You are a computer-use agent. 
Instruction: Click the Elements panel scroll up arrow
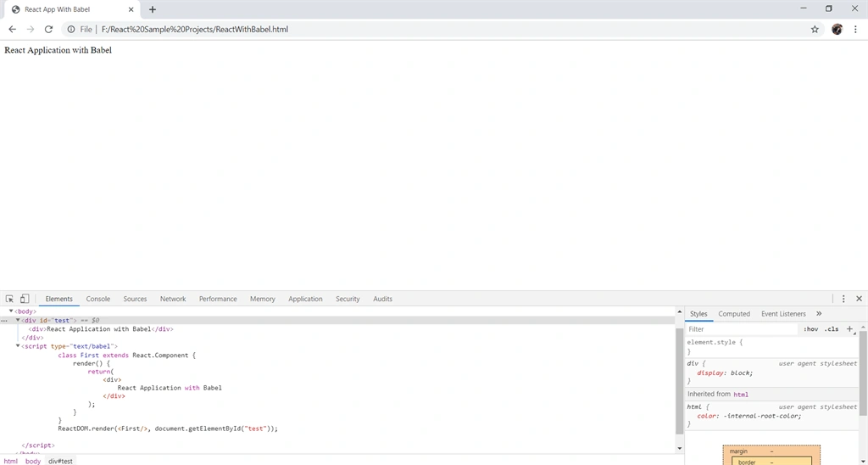(679, 312)
